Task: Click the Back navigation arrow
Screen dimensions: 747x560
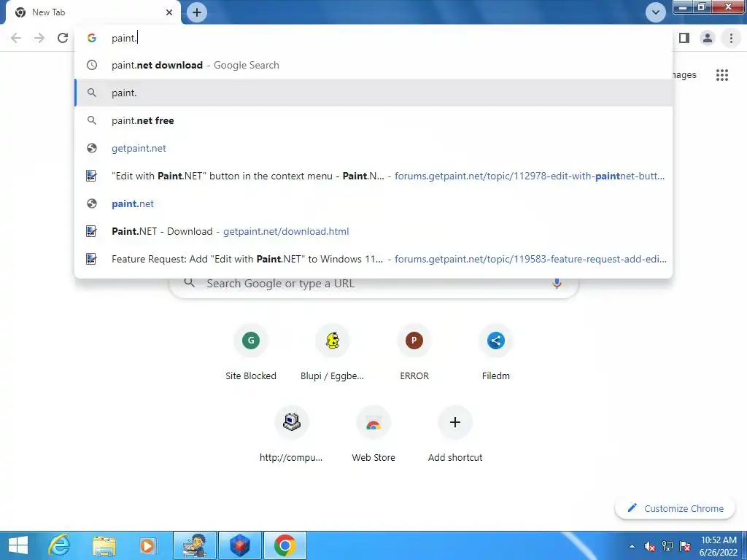Action: tap(16, 38)
